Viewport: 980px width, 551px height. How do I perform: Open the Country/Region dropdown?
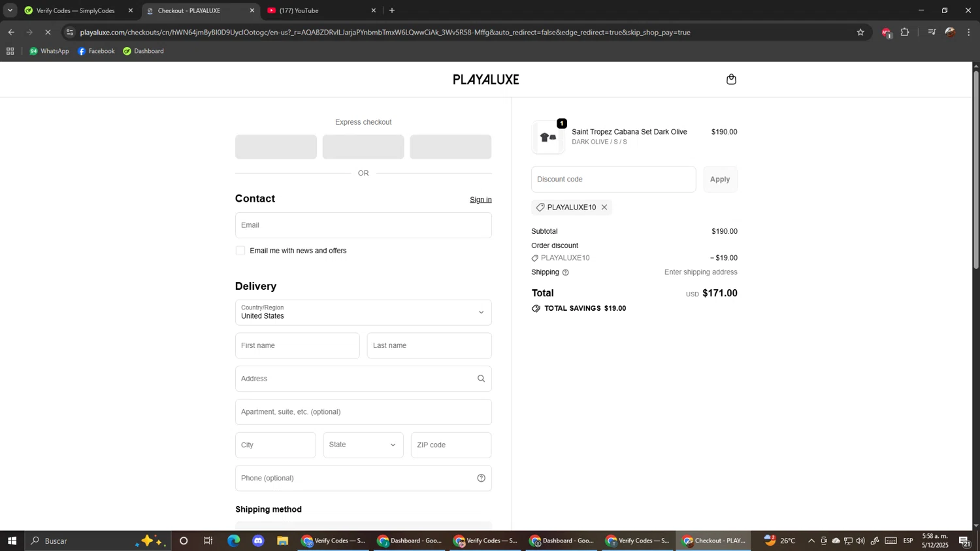[x=363, y=313]
